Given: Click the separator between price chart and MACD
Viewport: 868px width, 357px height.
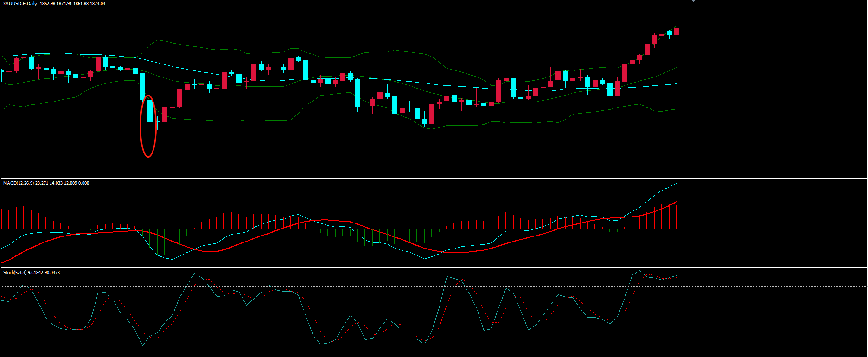Looking at the screenshot, I should click(434, 178).
